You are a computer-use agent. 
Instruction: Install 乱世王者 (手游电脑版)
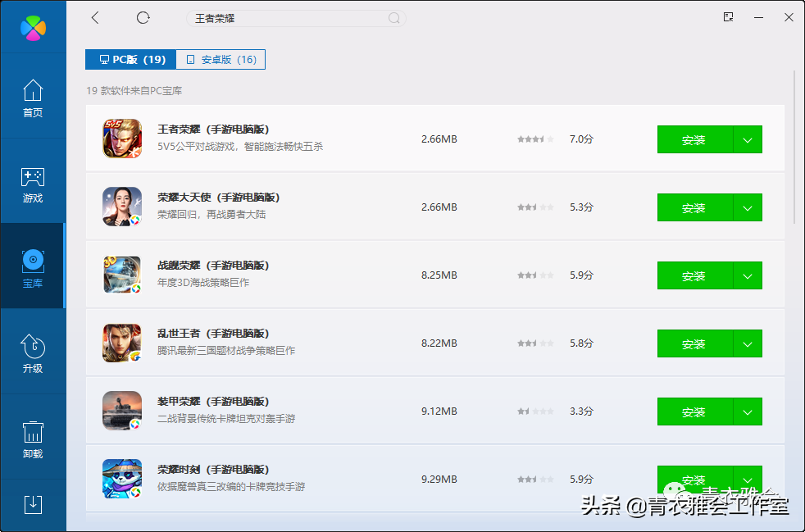coord(694,343)
